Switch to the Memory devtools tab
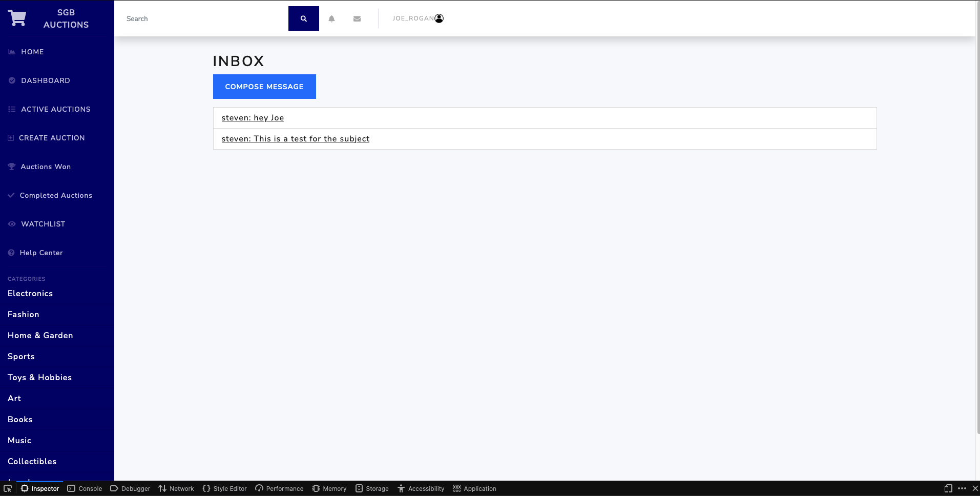The height and width of the screenshot is (496, 980). click(x=329, y=488)
